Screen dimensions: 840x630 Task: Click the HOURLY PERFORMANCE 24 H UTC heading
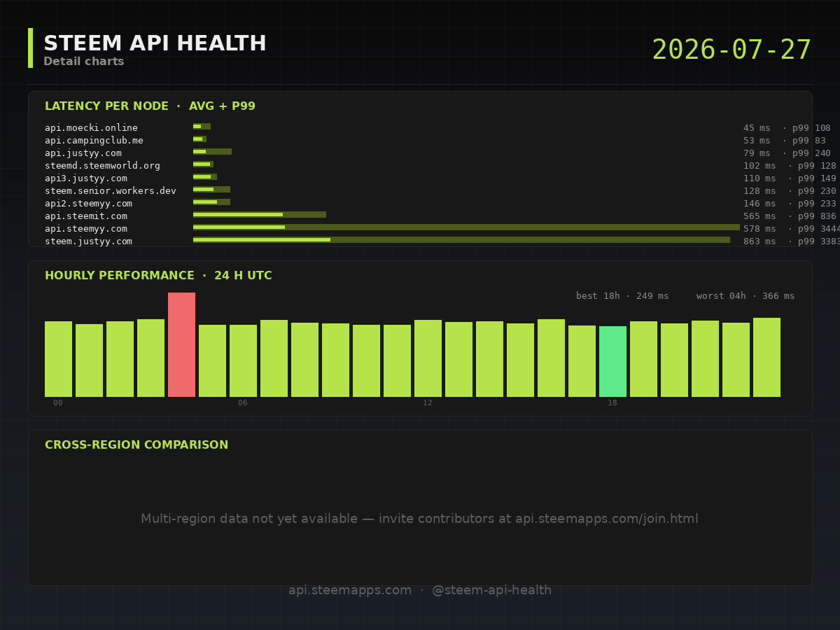[158, 276]
